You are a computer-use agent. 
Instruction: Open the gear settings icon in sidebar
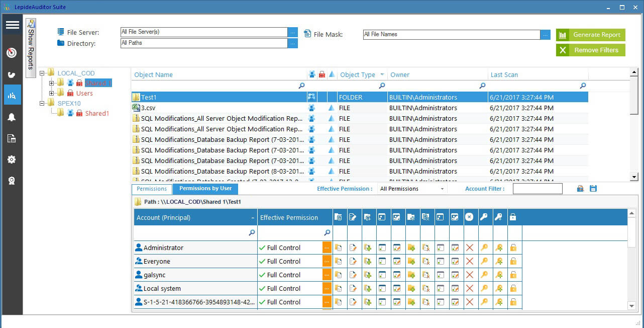click(x=12, y=159)
